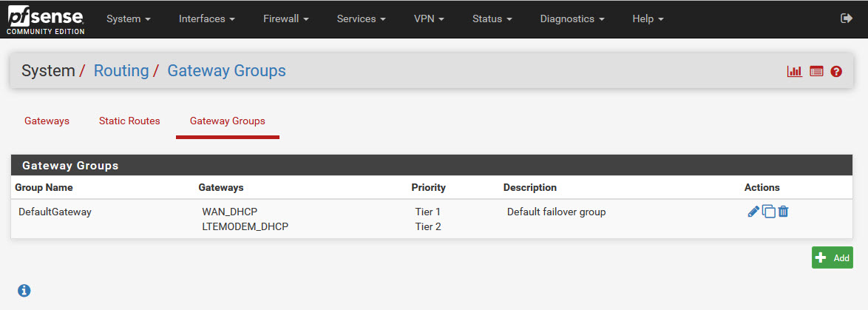Open the Services dropdown menu
The height and width of the screenshot is (310, 868).
[361, 19]
